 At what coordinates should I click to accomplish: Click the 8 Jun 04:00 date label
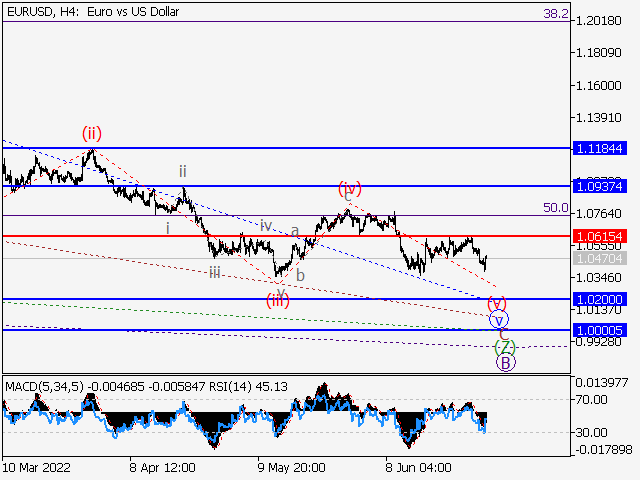pos(418,467)
